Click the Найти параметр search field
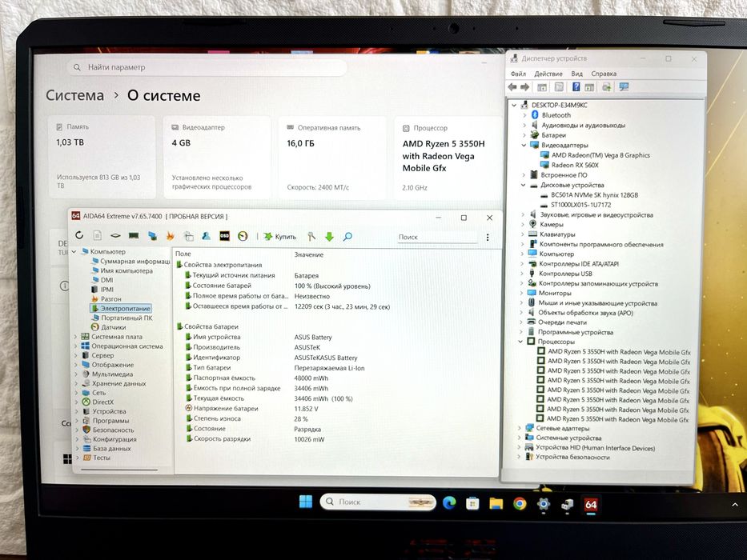 [207, 68]
